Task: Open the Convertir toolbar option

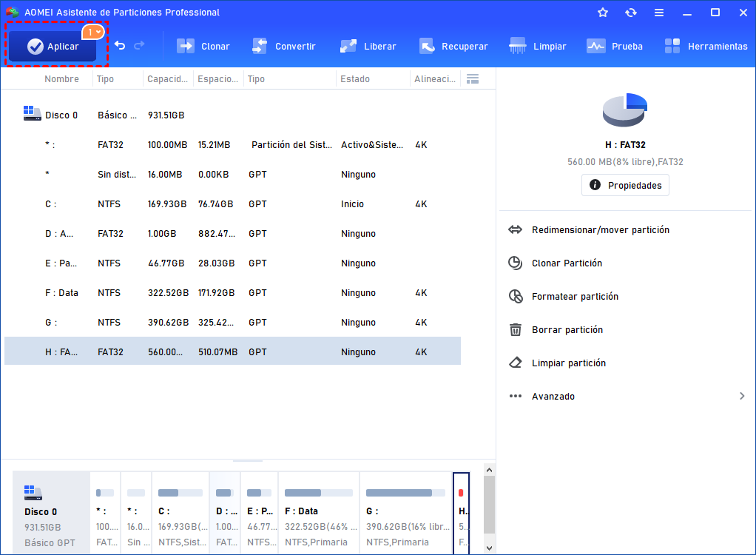Action: point(283,46)
